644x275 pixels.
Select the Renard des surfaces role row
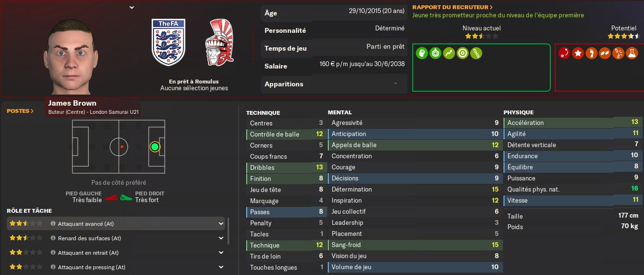point(116,238)
